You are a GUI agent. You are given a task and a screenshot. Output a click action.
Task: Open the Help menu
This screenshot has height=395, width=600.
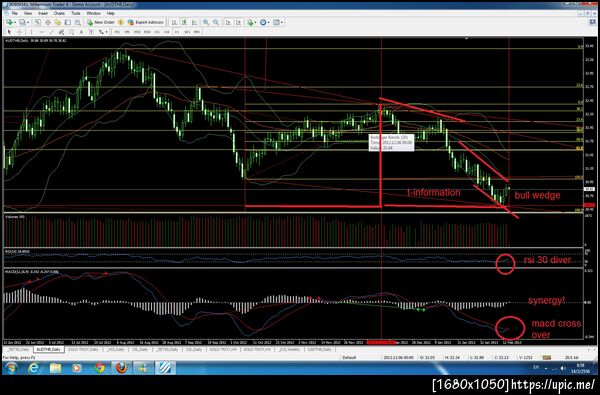tap(111, 13)
